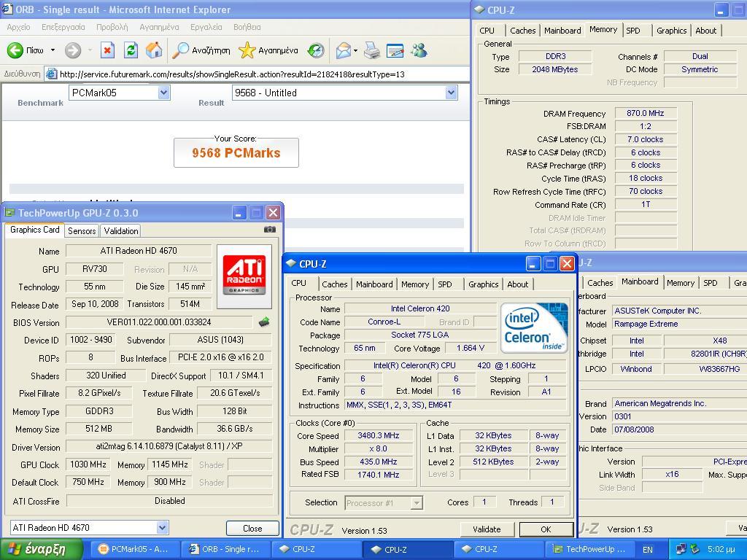Click DRAM Frequency 870.0 MHz value
This screenshot has width=747, height=560.
645,113
